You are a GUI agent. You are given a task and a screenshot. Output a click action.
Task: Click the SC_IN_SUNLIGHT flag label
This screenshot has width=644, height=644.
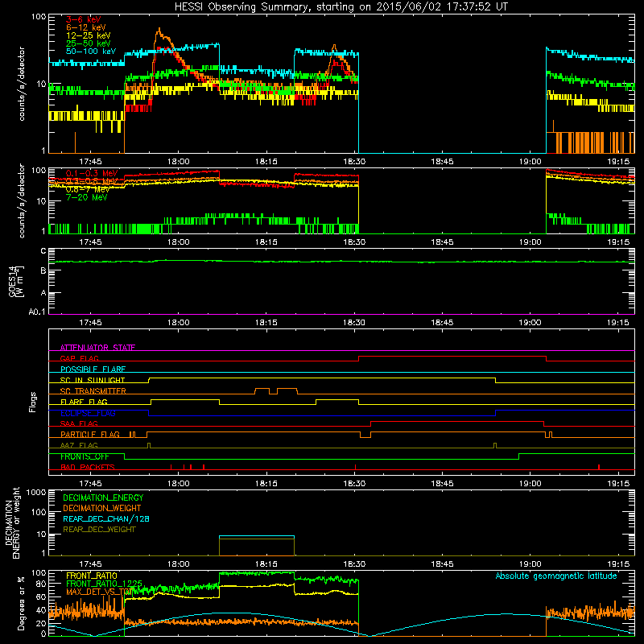pyautogui.click(x=93, y=380)
